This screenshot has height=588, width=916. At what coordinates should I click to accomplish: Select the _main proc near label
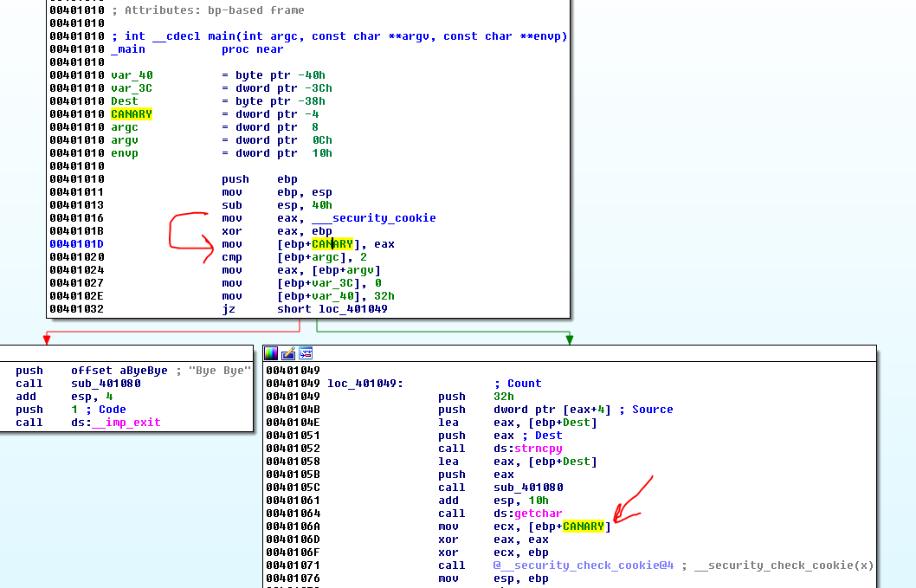click(128, 49)
